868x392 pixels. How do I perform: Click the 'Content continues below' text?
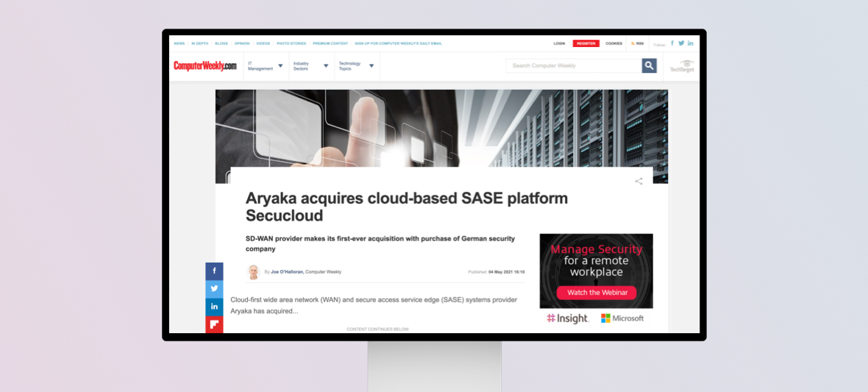click(377, 329)
